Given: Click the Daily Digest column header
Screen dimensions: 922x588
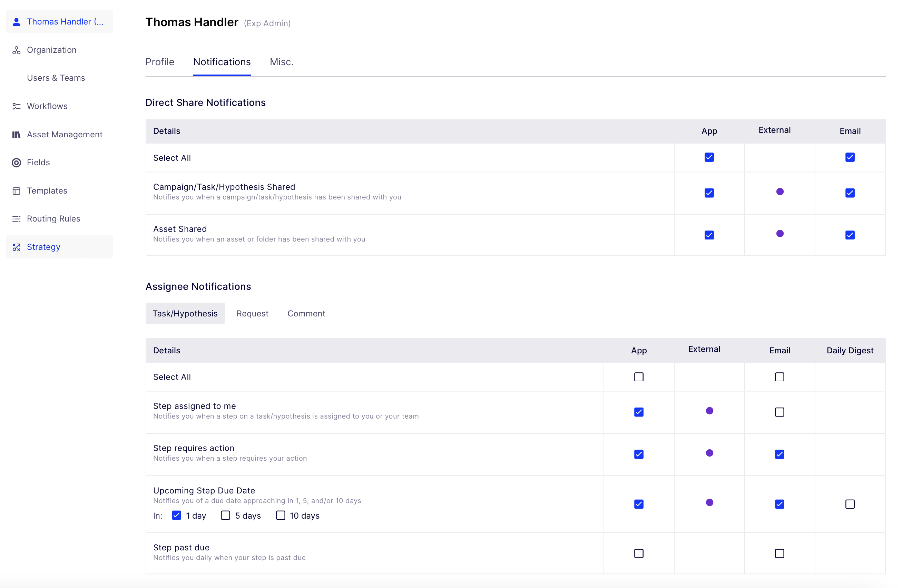Looking at the screenshot, I should click(x=850, y=351).
